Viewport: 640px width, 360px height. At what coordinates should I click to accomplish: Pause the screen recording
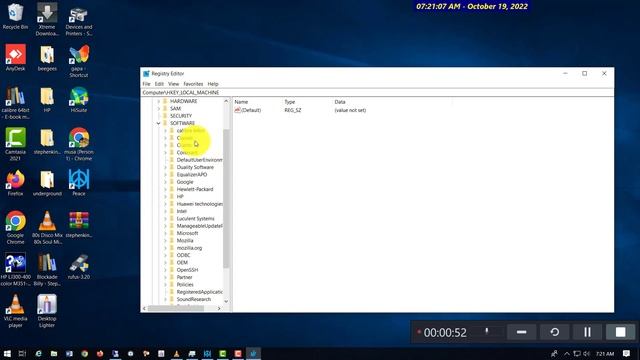[587, 332]
